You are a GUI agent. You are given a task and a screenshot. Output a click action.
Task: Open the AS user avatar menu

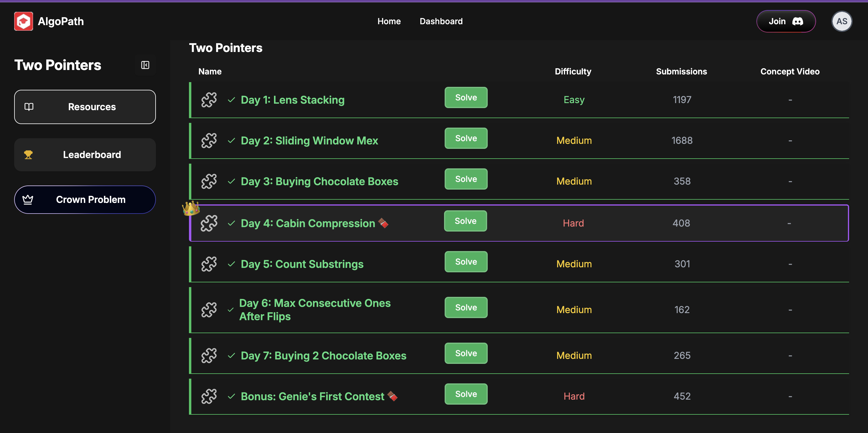click(x=841, y=21)
